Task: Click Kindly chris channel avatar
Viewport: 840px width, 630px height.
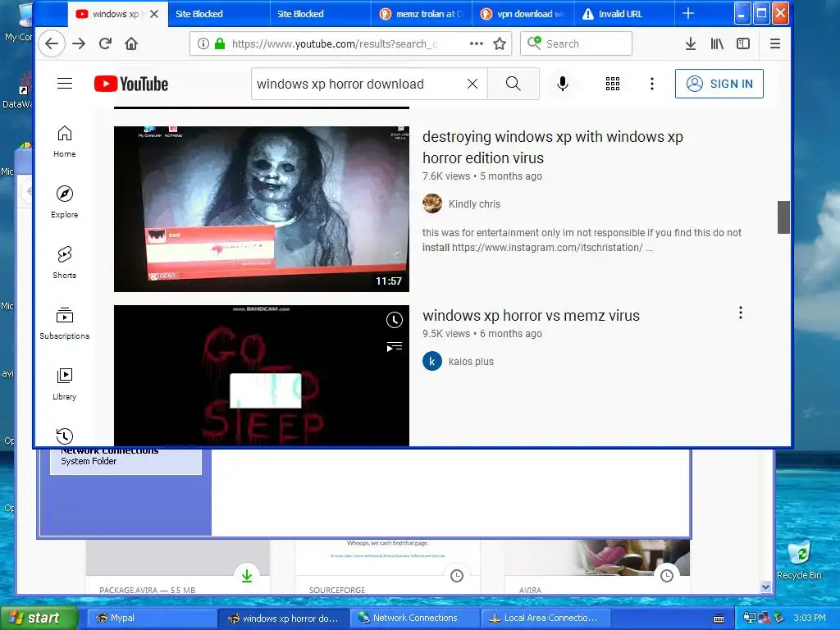Action: tap(431, 203)
